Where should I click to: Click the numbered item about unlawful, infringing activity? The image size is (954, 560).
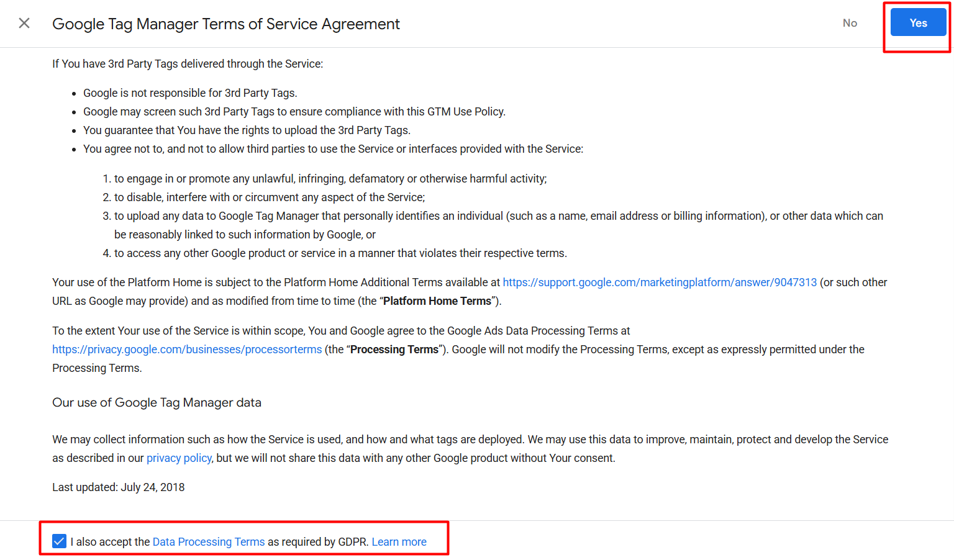coord(330,179)
